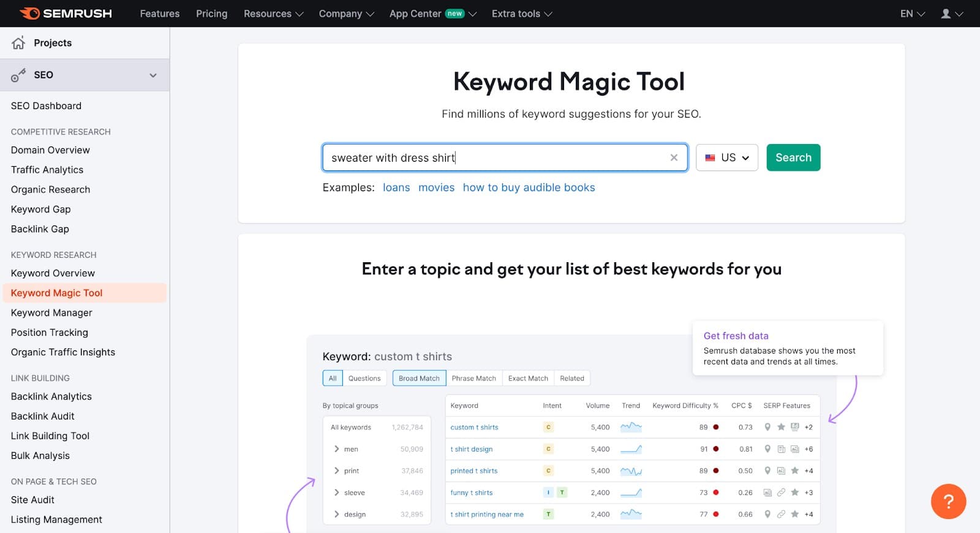Open the App Center dropdown
Image resolution: width=980 pixels, height=533 pixels.
tap(432, 13)
